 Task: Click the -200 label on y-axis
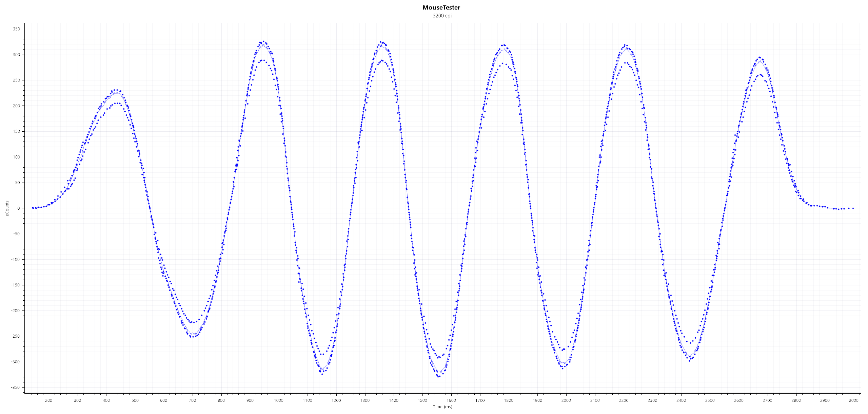pos(16,310)
